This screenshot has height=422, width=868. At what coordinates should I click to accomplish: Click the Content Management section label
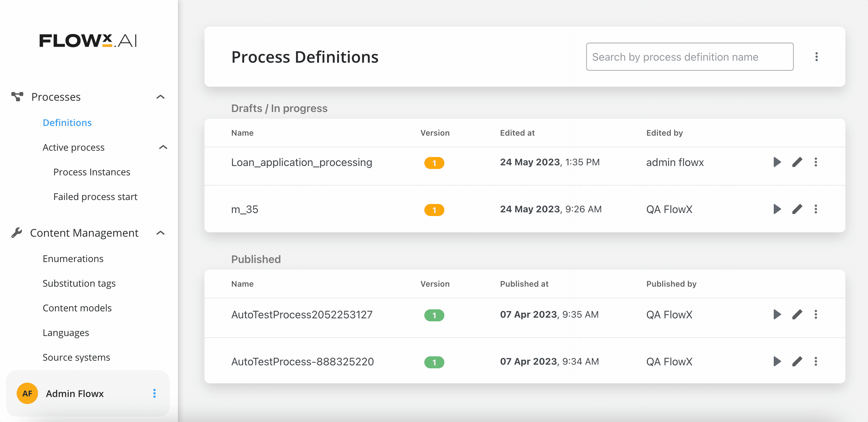pyautogui.click(x=84, y=233)
